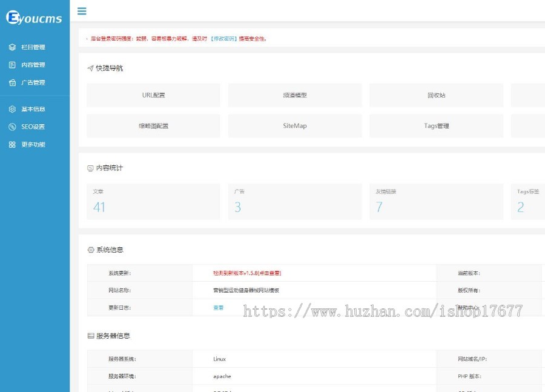Click the Linux value
This screenshot has width=545, height=392.
[220, 359]
